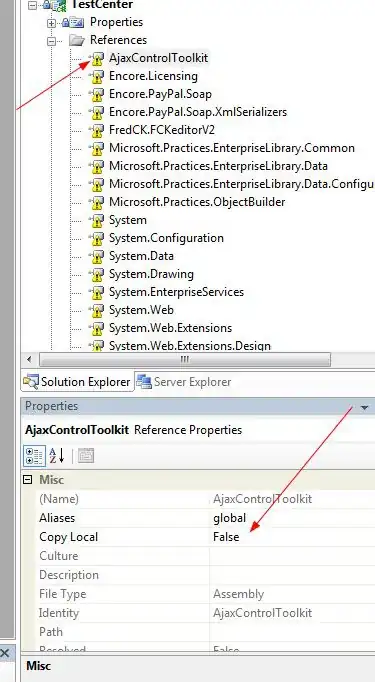Click the Aliases value global

pos(229,518)
